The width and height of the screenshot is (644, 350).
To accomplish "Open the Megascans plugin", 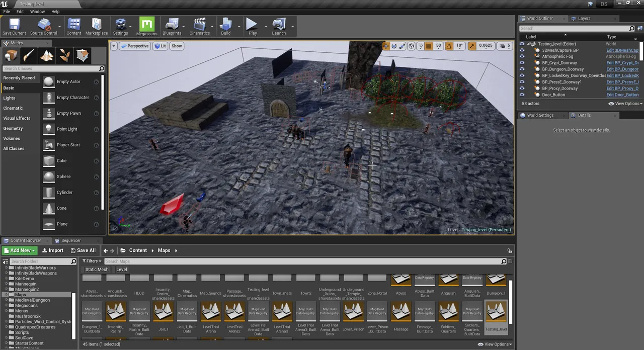I will point(146,27).
